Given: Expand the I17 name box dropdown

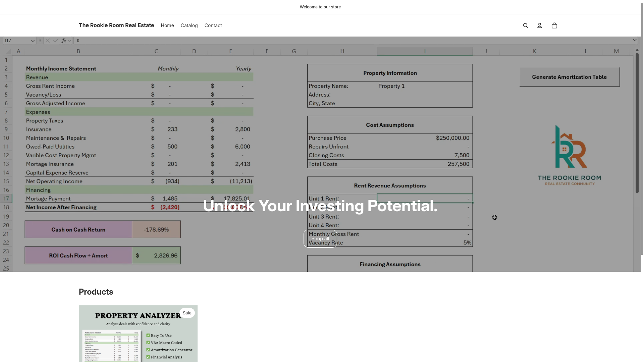Looking at the screenshot, I should [33, 41].
